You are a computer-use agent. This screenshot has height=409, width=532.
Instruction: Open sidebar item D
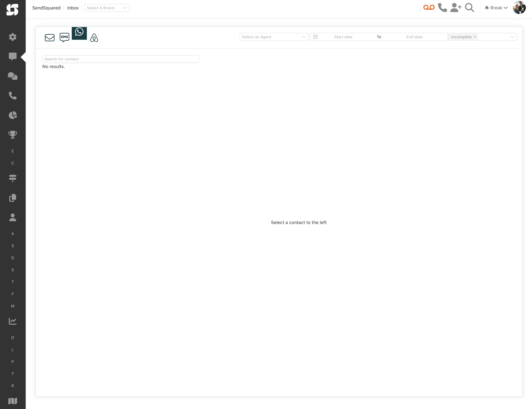point(13,338)
